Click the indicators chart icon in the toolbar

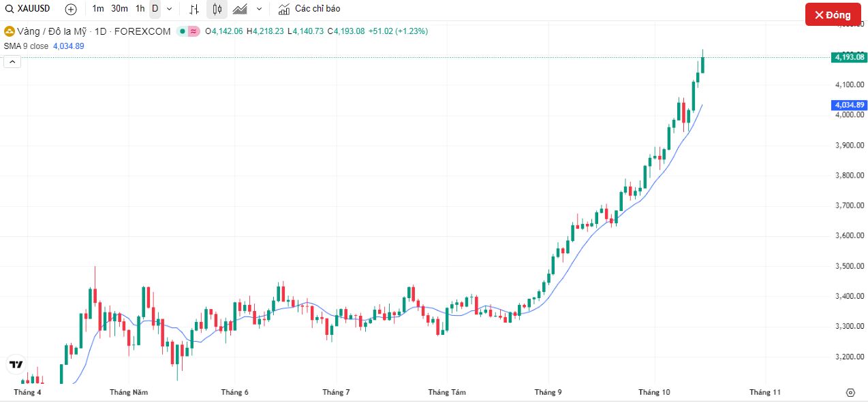pos(283,9)
